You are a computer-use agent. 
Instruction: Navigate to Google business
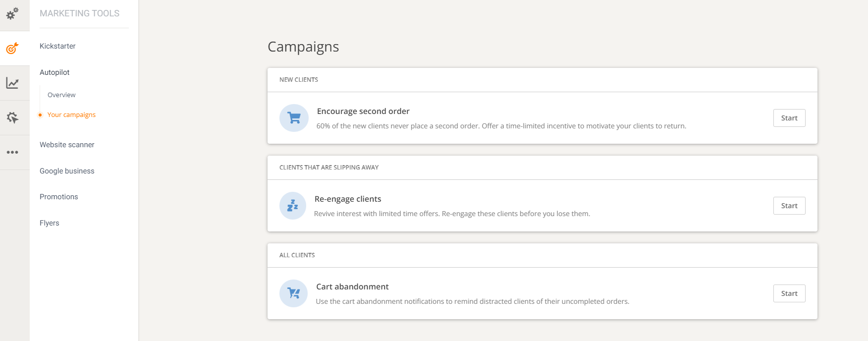tap(67, 171)
